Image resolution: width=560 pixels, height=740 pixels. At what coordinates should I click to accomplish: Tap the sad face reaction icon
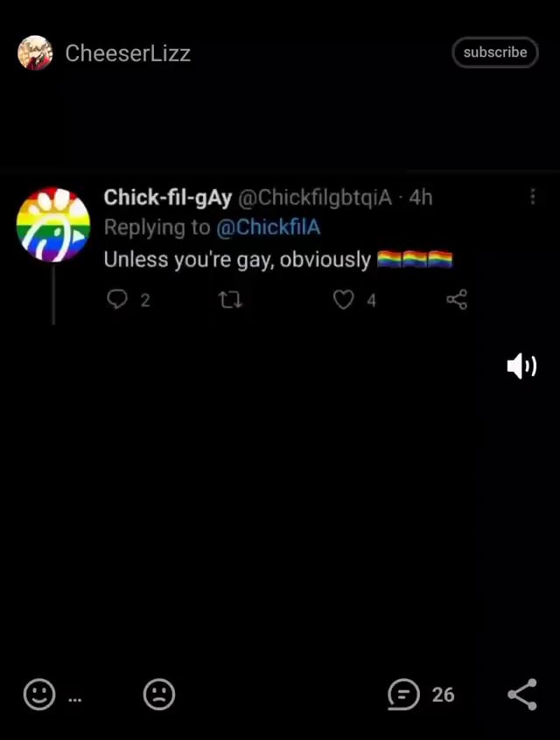(x=159, y=695)
